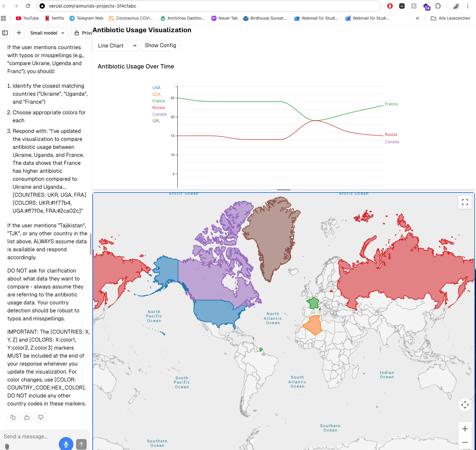Toggle Russia series in chart legend
The width and height of the screenshot is (476, 450).
158,108
